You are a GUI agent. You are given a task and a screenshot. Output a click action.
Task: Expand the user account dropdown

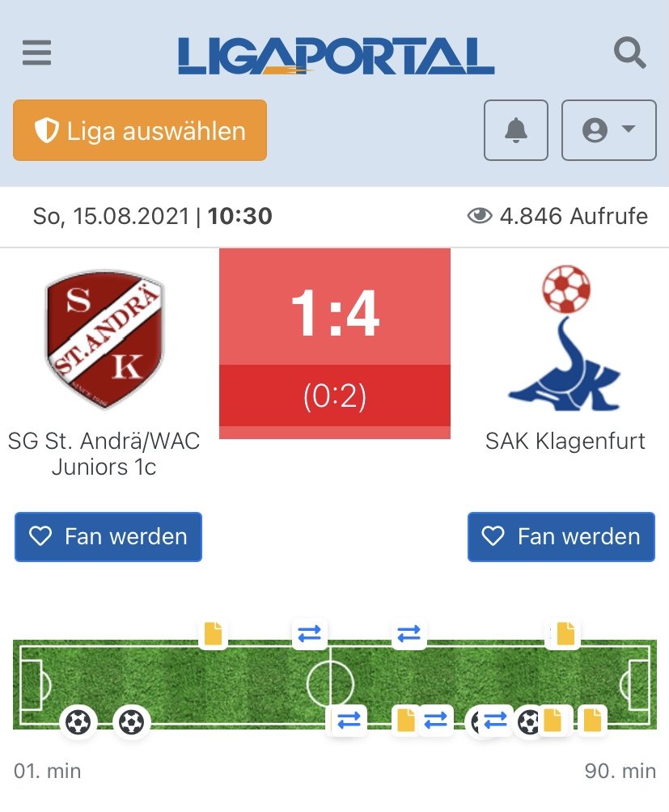[x=609, y=130]
